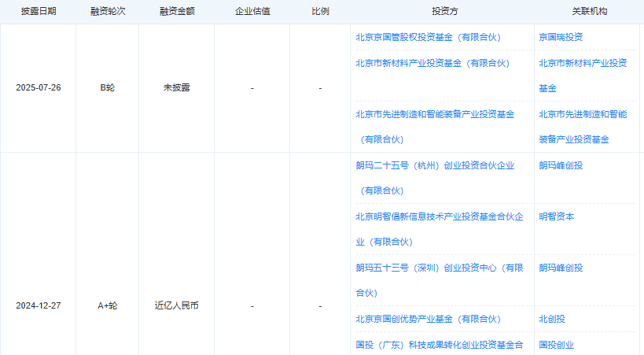Open 朗玛二十五号（杭州）创业投资合伙企业 investor link
This screenshot has width=644, height=355.
pyautogui.click(x=435, y=178)
